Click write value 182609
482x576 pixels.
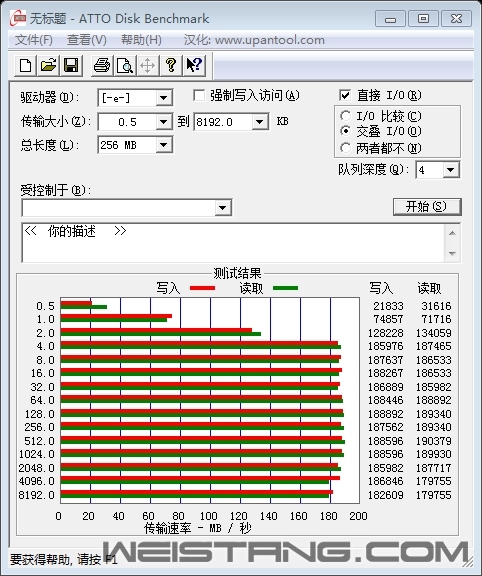click(386, 495)
